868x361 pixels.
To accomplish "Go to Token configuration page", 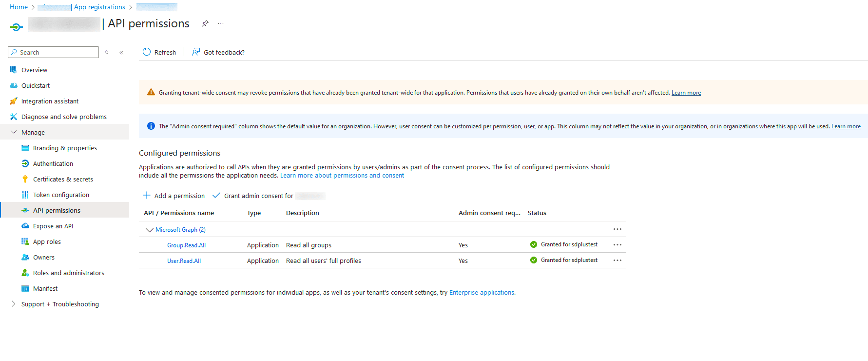I will [x=61, y=195].
